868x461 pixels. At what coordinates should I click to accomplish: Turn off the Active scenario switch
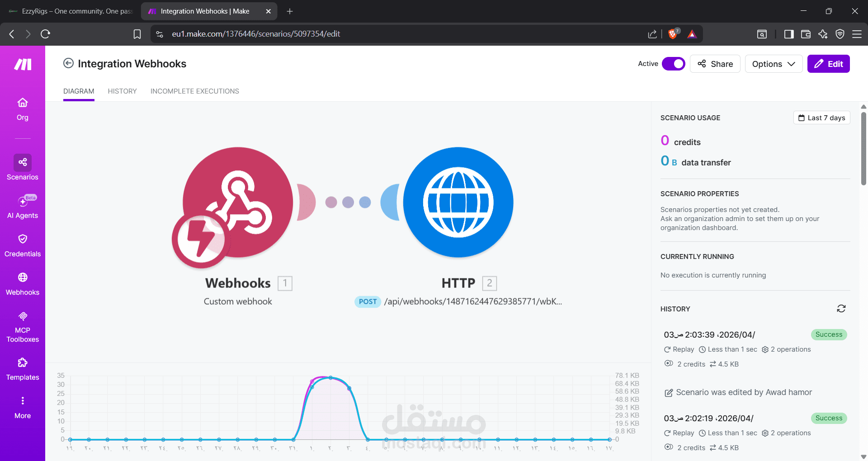pos(673,64)
